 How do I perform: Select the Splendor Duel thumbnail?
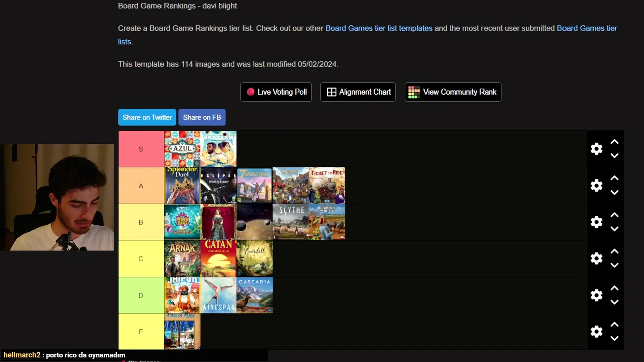pos(182,186)
